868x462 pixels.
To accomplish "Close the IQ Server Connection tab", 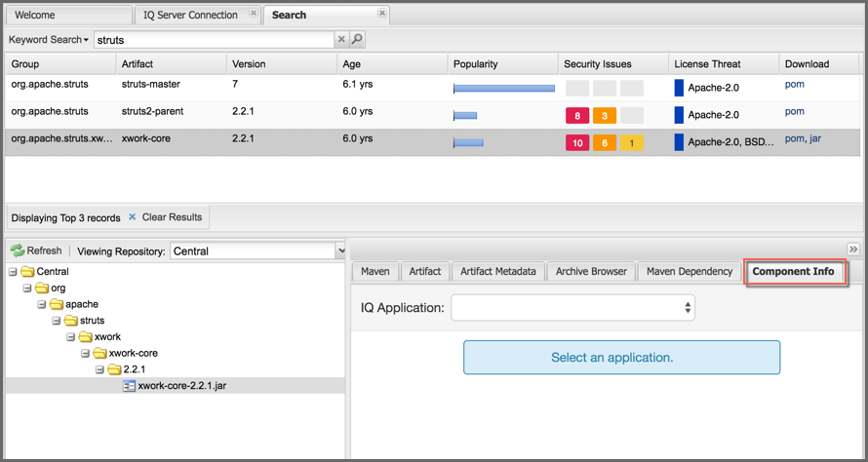I will [x=253, y=13].
